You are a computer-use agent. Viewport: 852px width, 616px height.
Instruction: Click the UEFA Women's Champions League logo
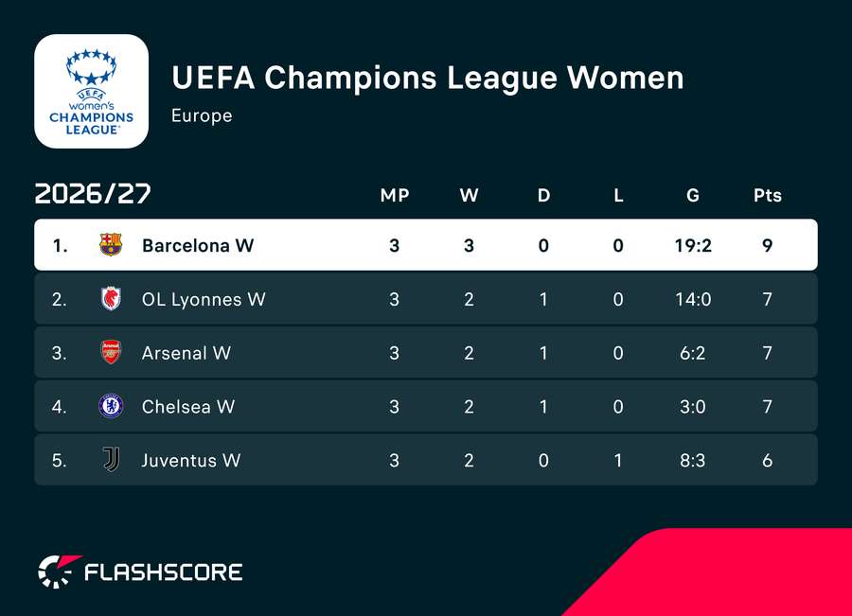[x=91, y=91]
